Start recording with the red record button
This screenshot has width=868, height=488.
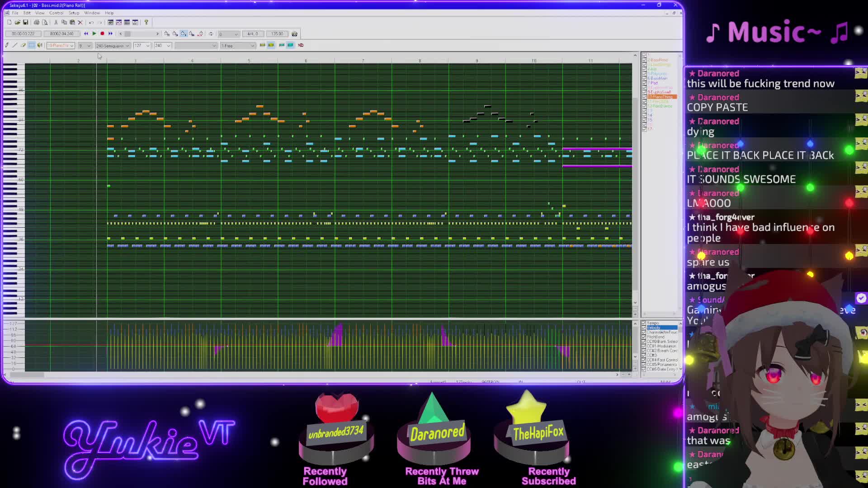[x=102, y=33]
